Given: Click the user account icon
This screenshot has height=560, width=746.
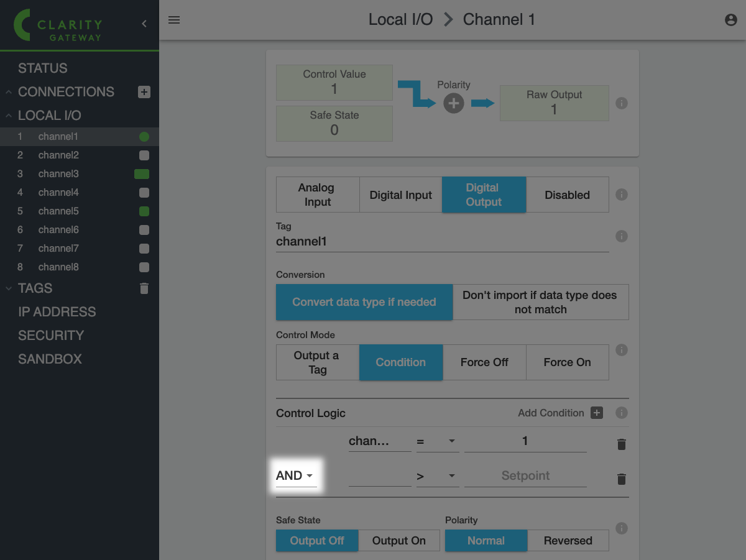Looking at the screenshot, I should tap(731, 20).
